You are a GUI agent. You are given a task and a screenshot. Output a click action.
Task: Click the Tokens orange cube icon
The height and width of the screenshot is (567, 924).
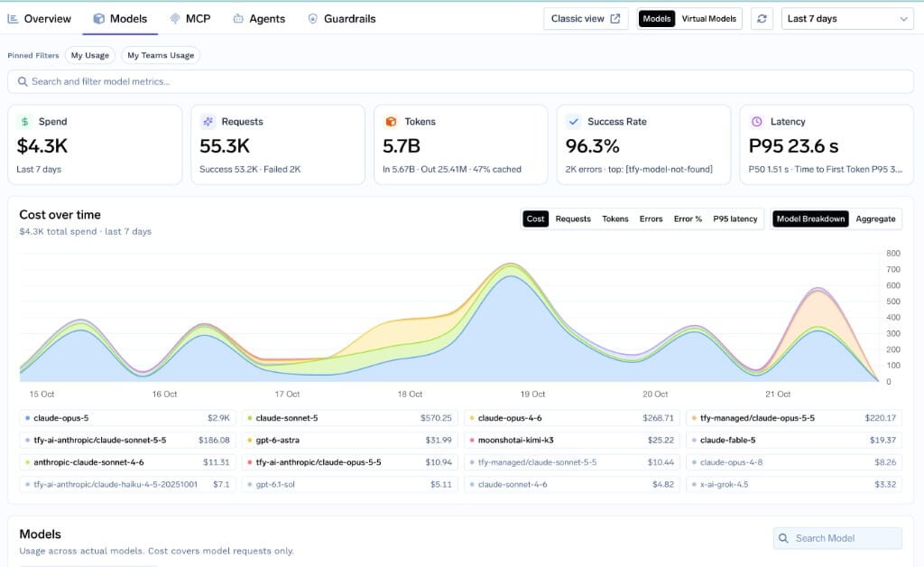pyautogui.click(x=391, y=121)
